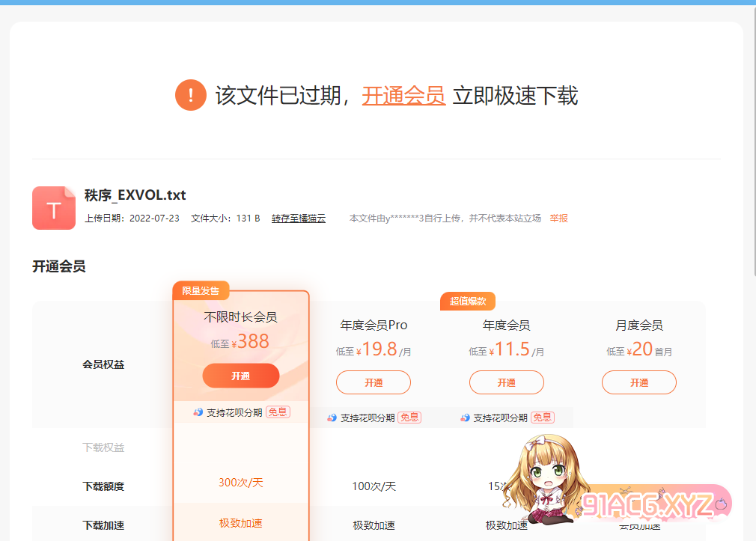Screen dimensions: 756x541
Task: Open the 开通会员 link in the header
Action: click(403, 96)
